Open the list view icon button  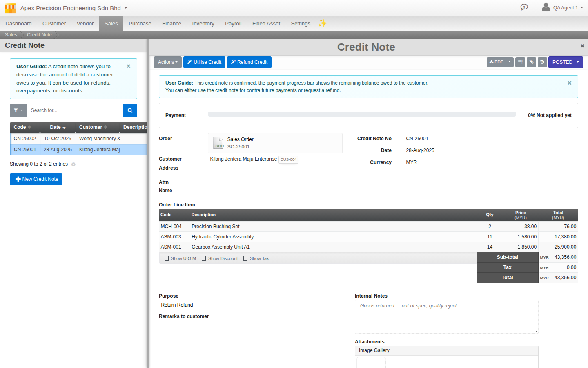tap(520, 62)
